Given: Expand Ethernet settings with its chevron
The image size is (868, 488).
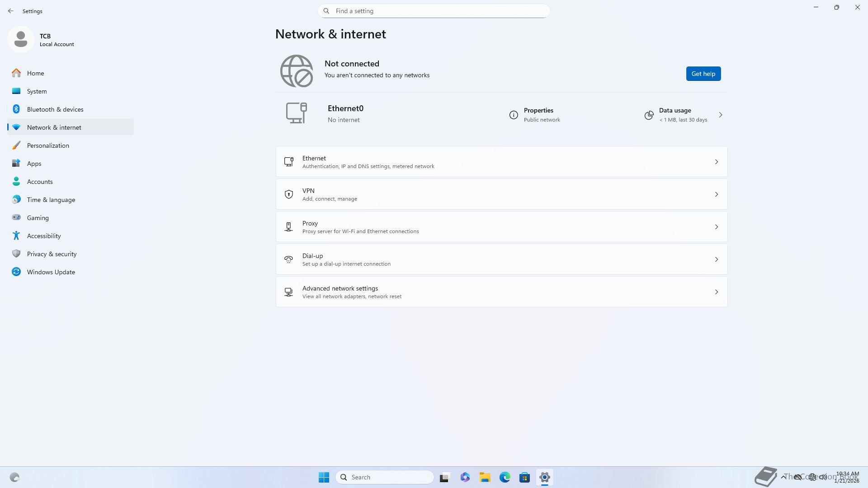Looking at the screenshot, I should [x=716, y=162].
